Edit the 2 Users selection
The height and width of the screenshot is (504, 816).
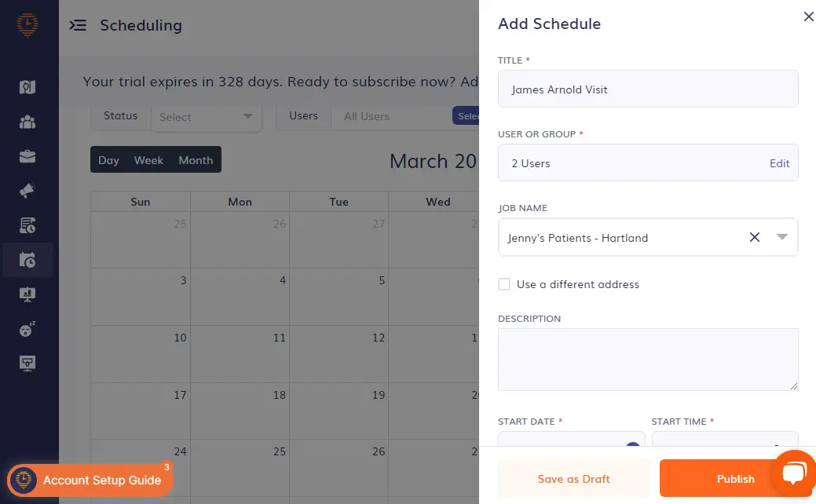tap(779, 163)
